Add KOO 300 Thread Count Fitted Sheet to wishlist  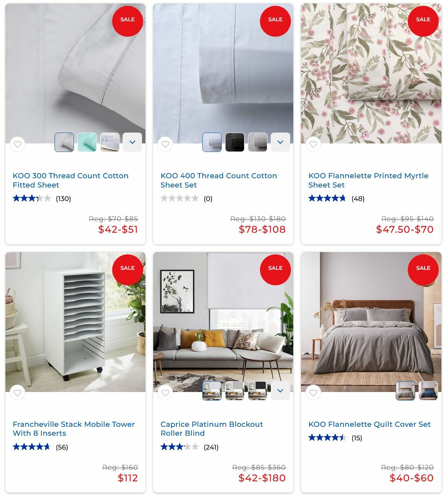(17, 144)
